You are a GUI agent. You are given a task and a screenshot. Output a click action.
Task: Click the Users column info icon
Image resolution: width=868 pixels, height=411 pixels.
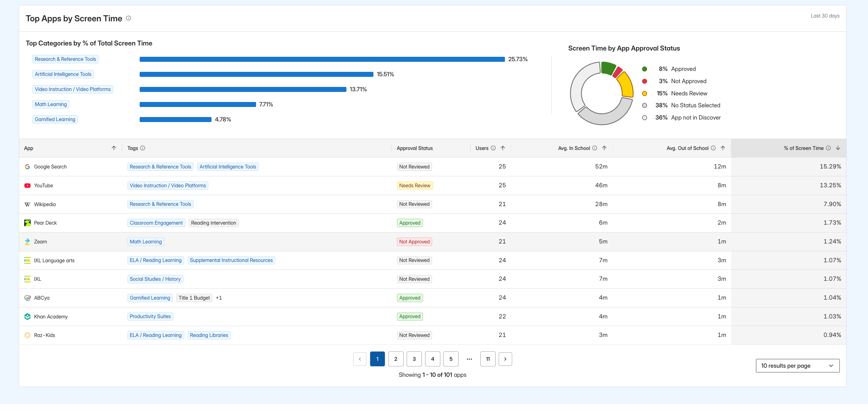(493, 148)
